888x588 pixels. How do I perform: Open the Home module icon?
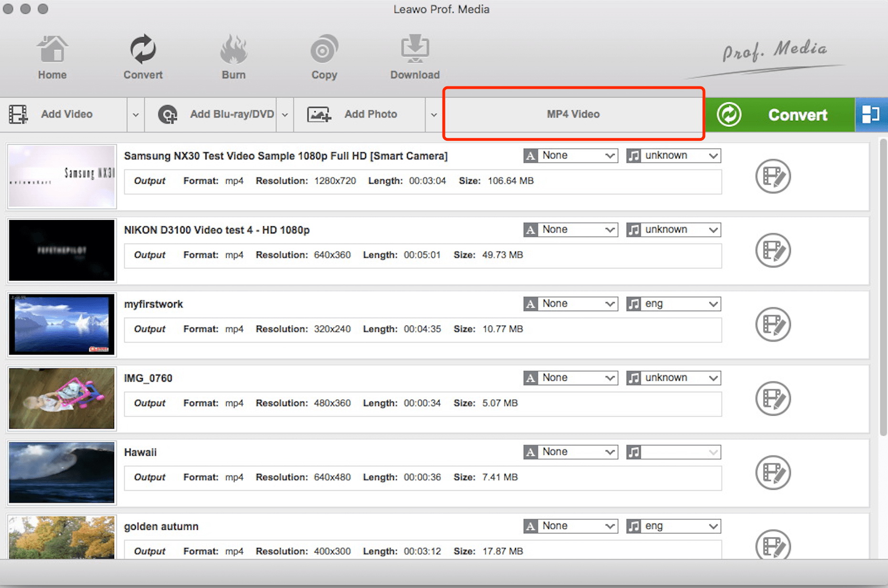(52, 57)
